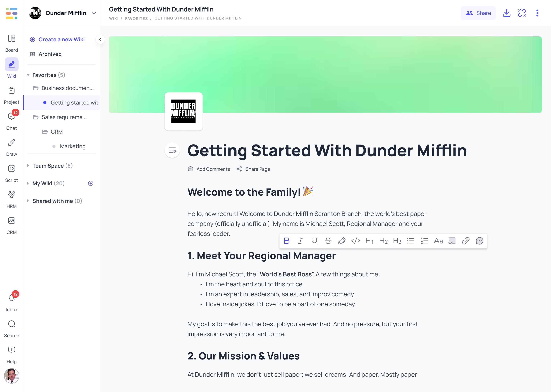Click the 'Welcome to the Family!' heading
The height and width of the screenshot is (392, 551).
coord(250,192)
